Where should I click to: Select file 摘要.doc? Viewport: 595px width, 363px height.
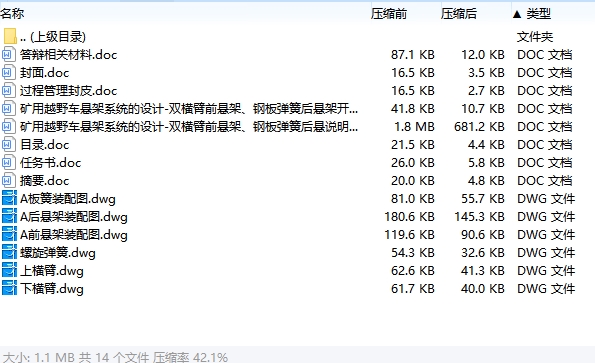44,181
